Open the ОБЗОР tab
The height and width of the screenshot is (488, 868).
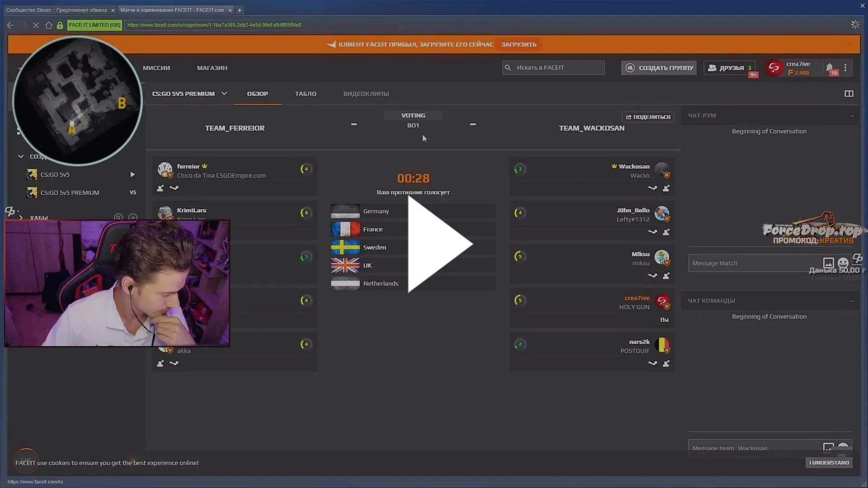click(x=258, y=94)
